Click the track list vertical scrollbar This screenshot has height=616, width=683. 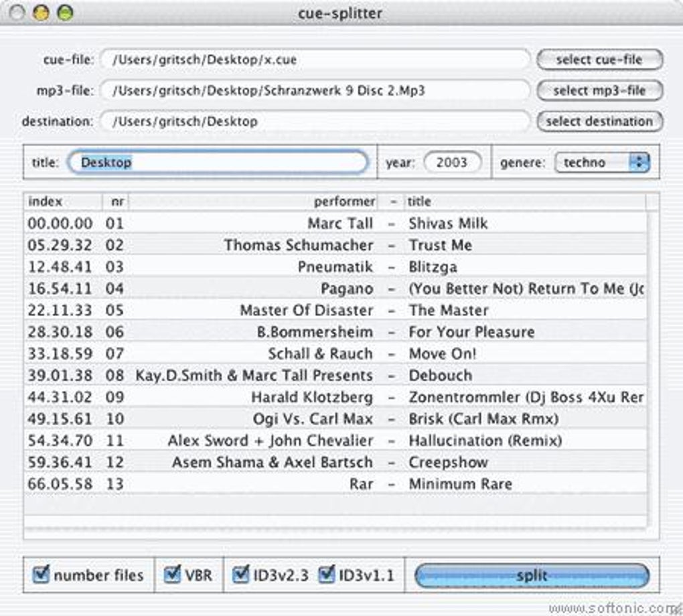652,370
